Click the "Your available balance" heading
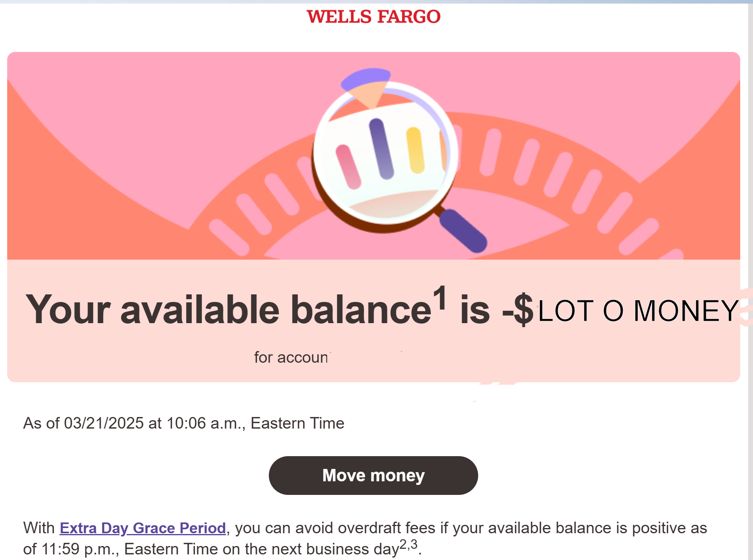The width and height of the screenshot is (753, 560). (x=228, y=310)
